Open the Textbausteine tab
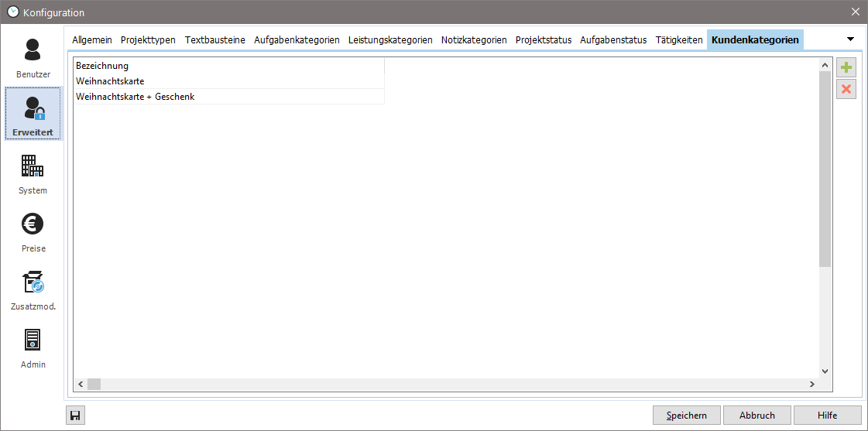This screenshot has width=868, height=431. tap(215, 40)
